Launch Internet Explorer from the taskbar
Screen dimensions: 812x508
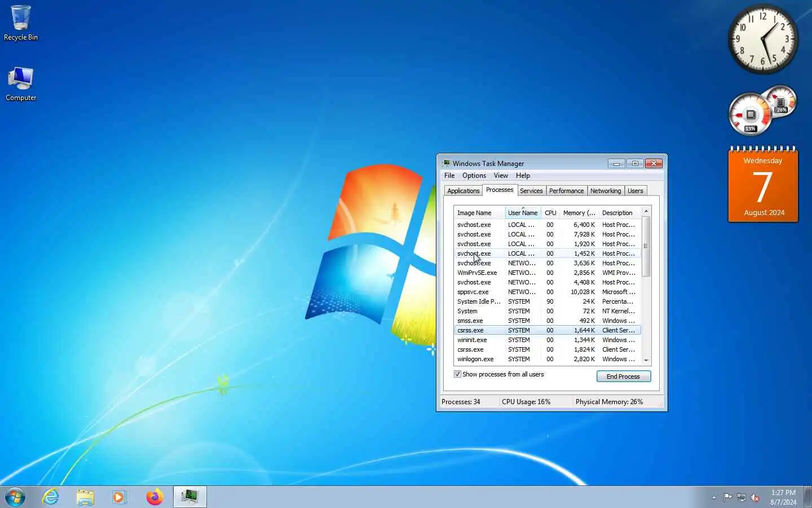pyautogui.click(x=51, y=497)
